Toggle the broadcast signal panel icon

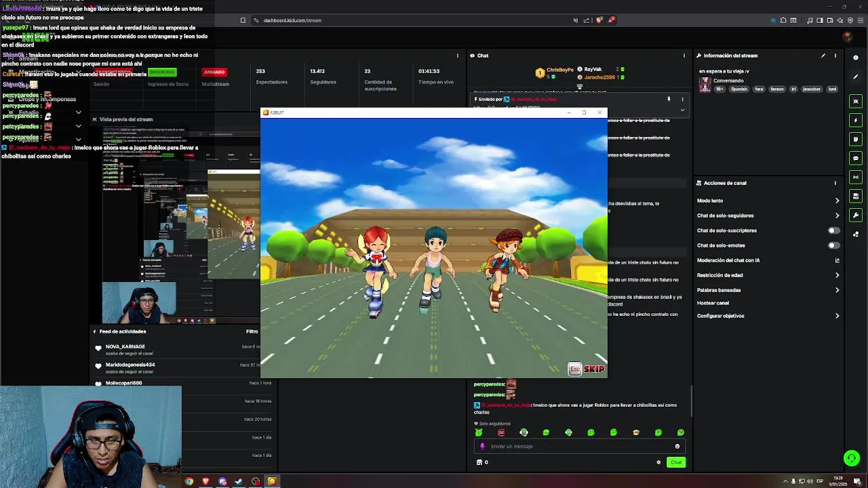(x=856, y=177)
